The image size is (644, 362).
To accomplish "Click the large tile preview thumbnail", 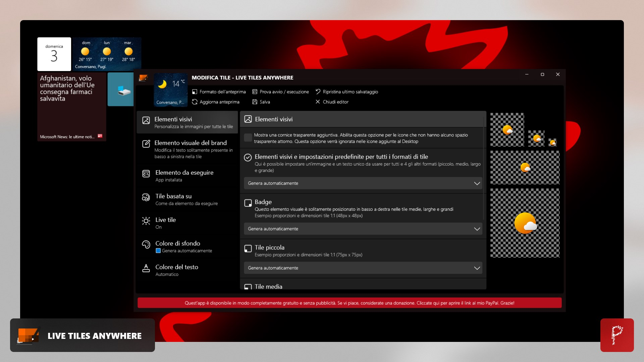I will (525, 223).
